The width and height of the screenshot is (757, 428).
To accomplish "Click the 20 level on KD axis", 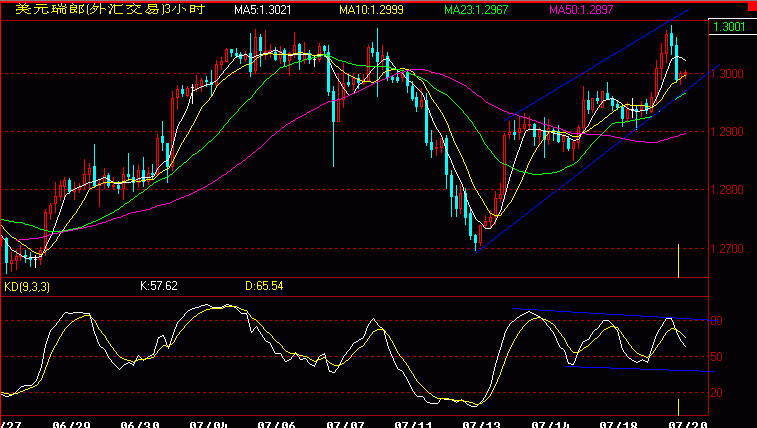I will 716,393.
